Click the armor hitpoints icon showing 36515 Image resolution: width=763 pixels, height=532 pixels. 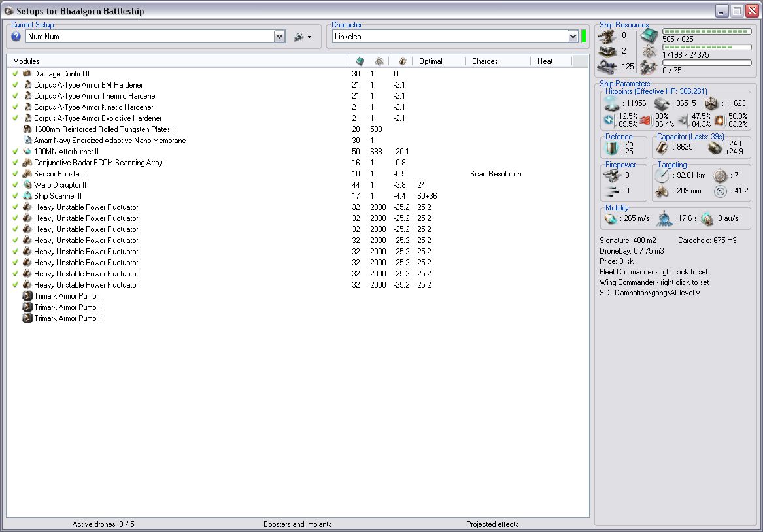[662, 103]
